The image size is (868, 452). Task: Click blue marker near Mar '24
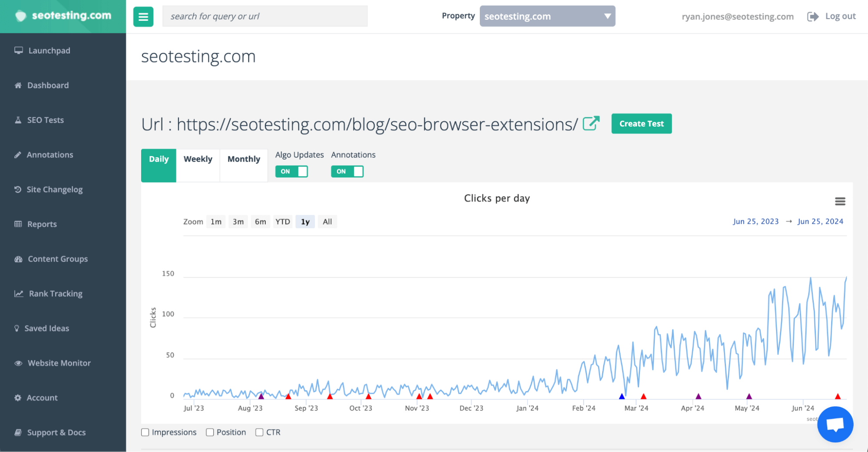[622, 396]
